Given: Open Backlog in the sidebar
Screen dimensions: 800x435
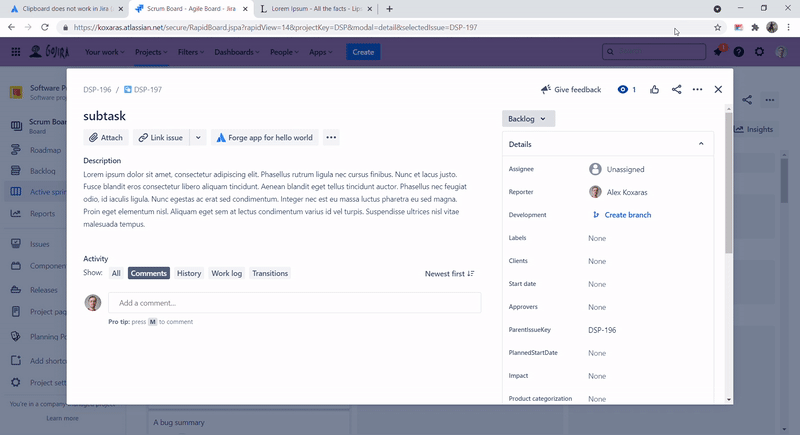Looking at the screenshot, I should (x=42, y=171).
